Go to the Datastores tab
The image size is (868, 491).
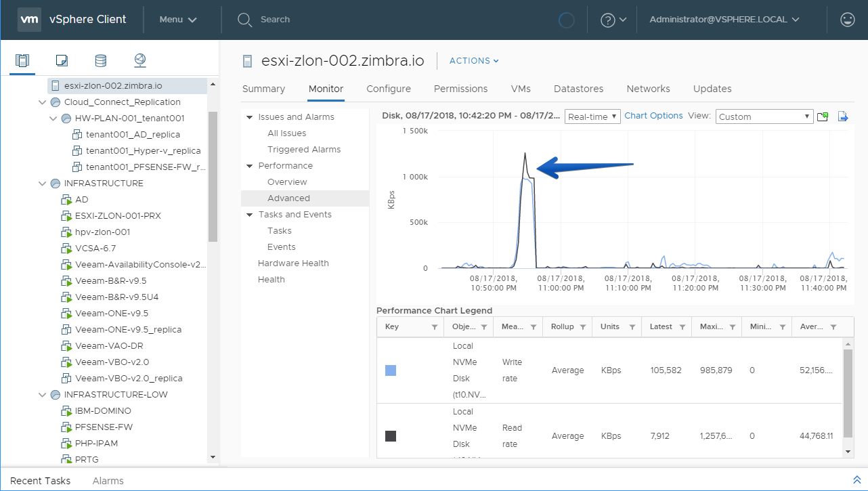[x=579, y=89]
